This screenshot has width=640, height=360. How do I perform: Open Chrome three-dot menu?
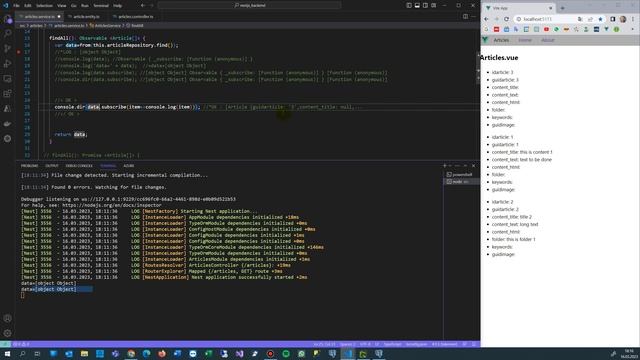click(x=633, y=19)
